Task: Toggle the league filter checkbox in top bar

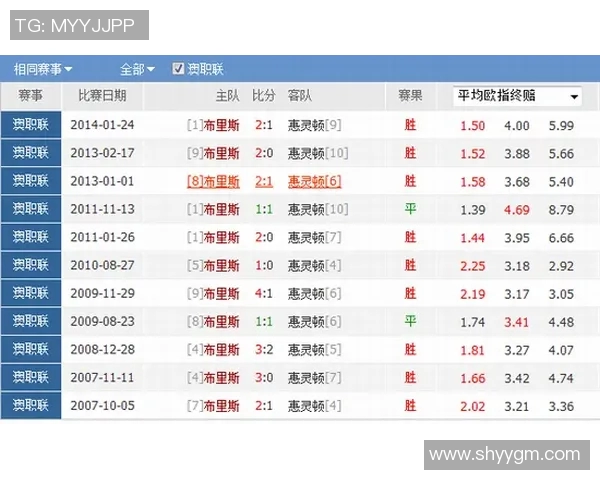Action: 179,69
